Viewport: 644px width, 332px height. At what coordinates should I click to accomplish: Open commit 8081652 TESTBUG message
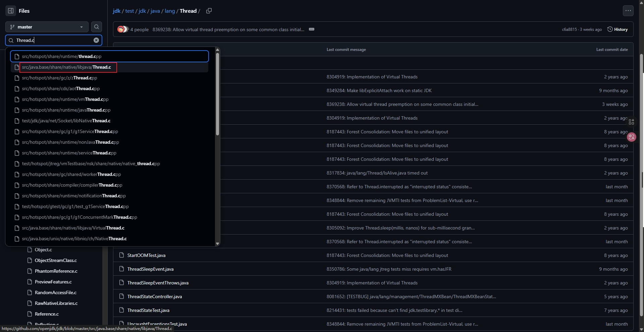(x=411, y=296)
